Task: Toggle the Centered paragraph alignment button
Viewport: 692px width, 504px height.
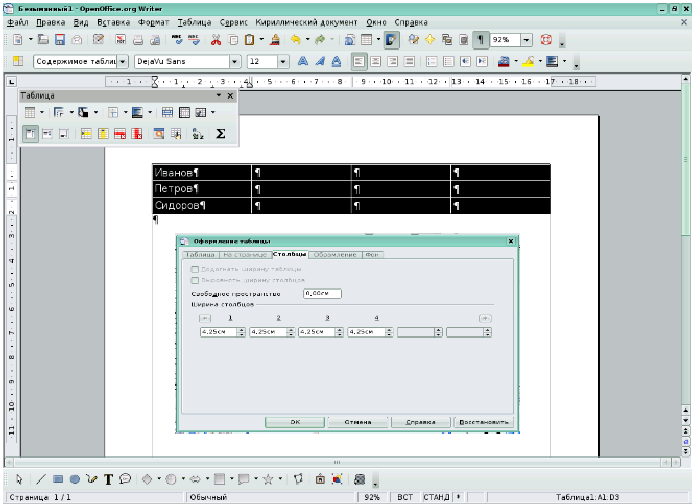Action: (376, 61)
